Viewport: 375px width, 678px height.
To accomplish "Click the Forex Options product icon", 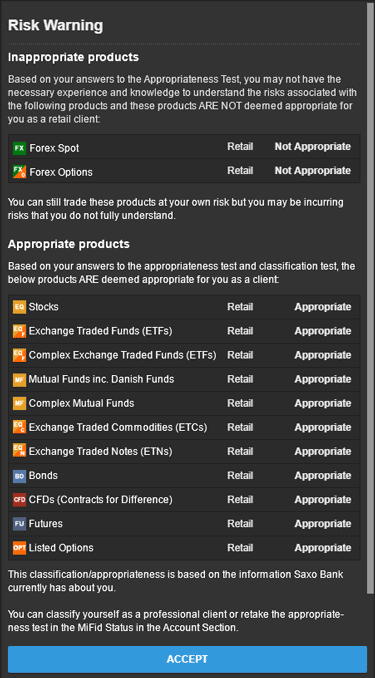I will [19, 172].
